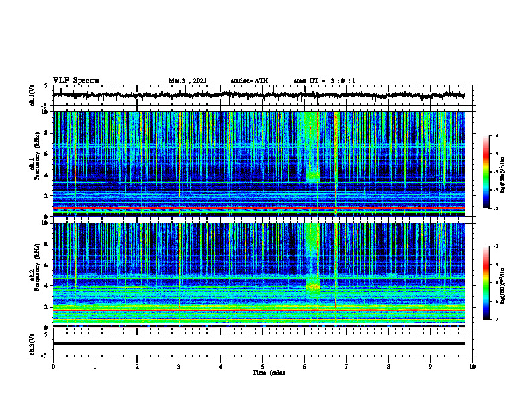The height and width of the screenshot is (411, 532).
Task: Click the "Time (min)" axis title
Action: click(269, 373)
